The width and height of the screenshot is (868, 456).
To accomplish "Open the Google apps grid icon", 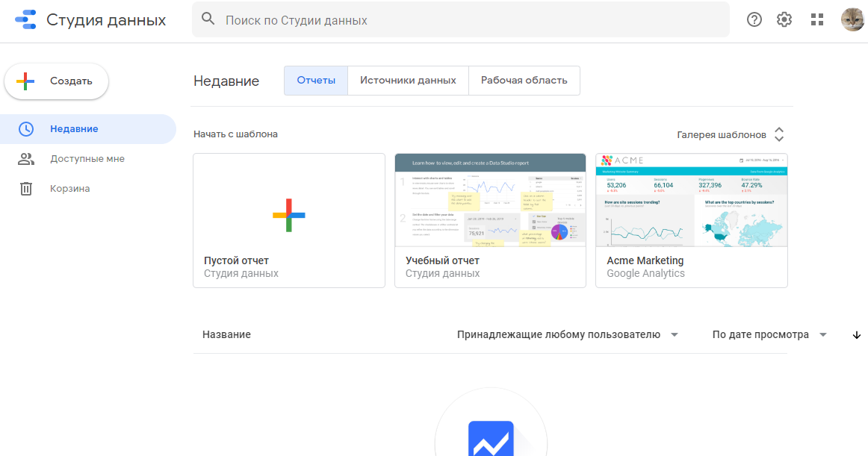I will coord(817,20).
